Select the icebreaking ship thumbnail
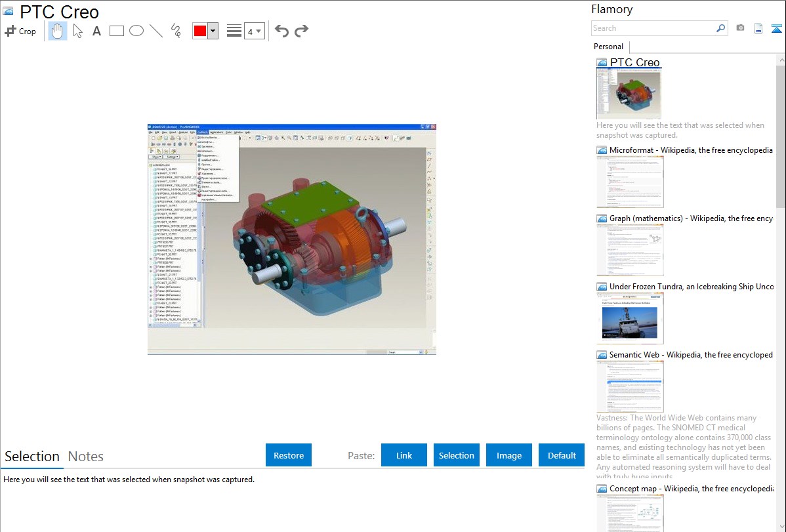The height and width of the screenshot is (532, 786). (630, 318)
